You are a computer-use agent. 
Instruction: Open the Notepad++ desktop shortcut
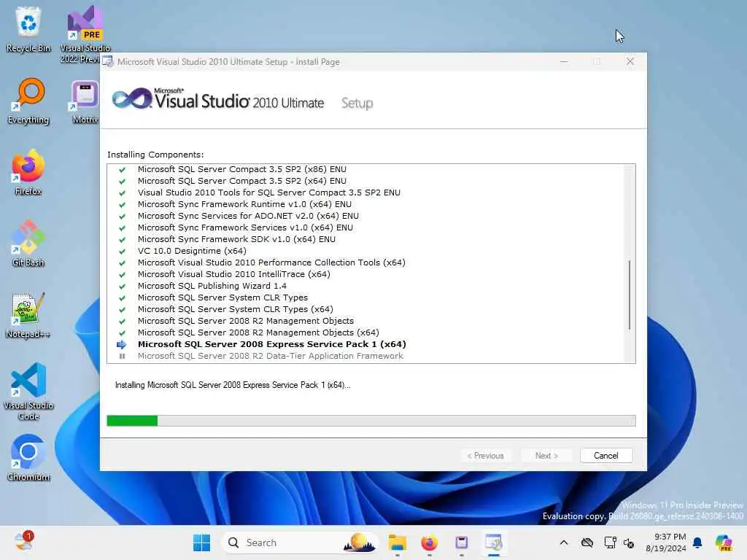click(x=28, y=315)
